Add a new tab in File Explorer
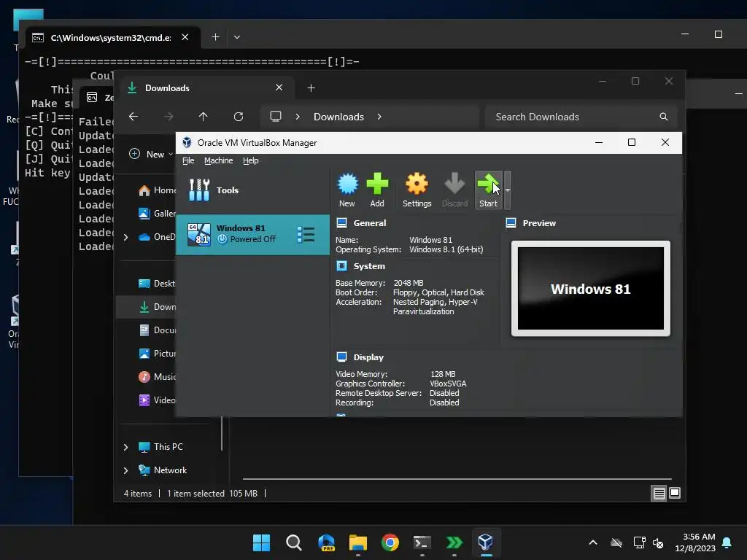The height and width of the screenshot is (560, 747). pyautogui.click(x=311, y=88)
